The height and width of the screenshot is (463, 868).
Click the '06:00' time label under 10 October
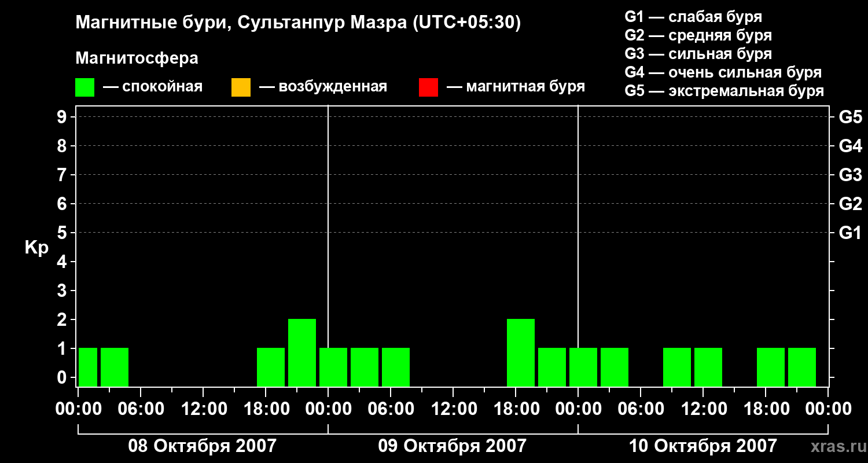pos(641,409)
